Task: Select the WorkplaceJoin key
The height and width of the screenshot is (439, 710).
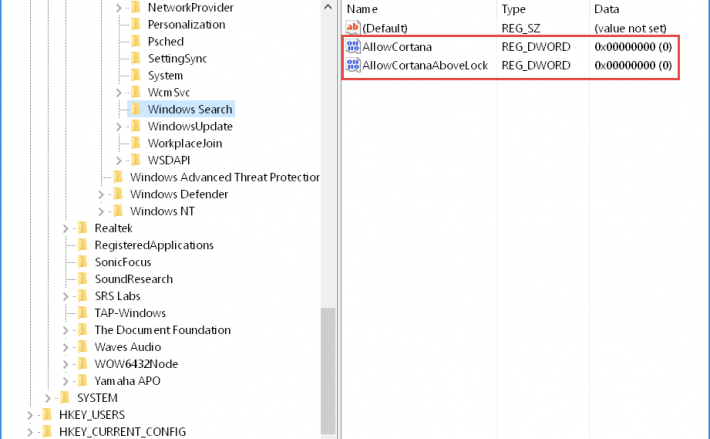Action: pyautogui.click(x=185, y=143)
